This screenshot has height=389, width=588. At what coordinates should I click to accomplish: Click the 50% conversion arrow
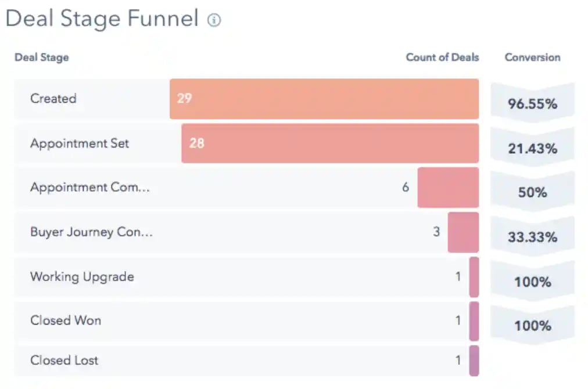[x=532, y=192]
